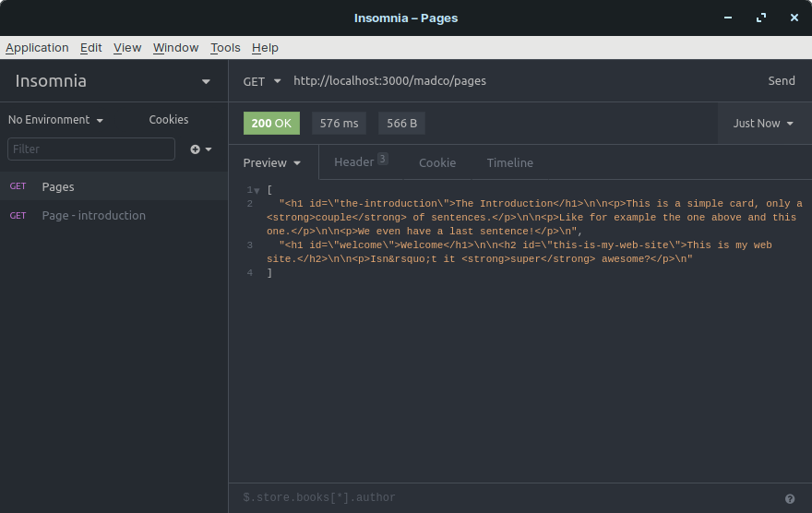The height and width of the screenshot is (513, 812).
Task: Open the Window menu
Action: click(x=175, y=48)
